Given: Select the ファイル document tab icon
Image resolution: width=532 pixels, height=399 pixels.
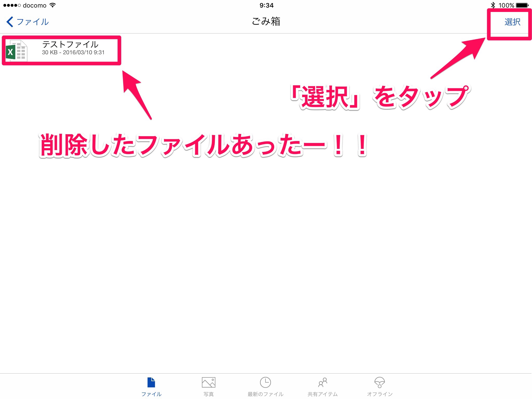Looking at the screenshot, I should point(151,382).
